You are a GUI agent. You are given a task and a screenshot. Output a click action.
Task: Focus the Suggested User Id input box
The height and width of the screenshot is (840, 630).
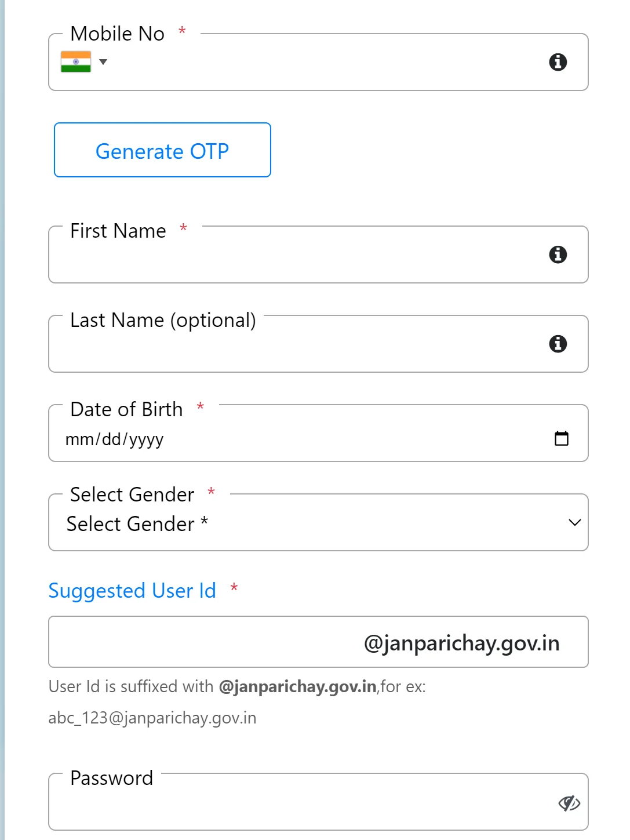203,642
